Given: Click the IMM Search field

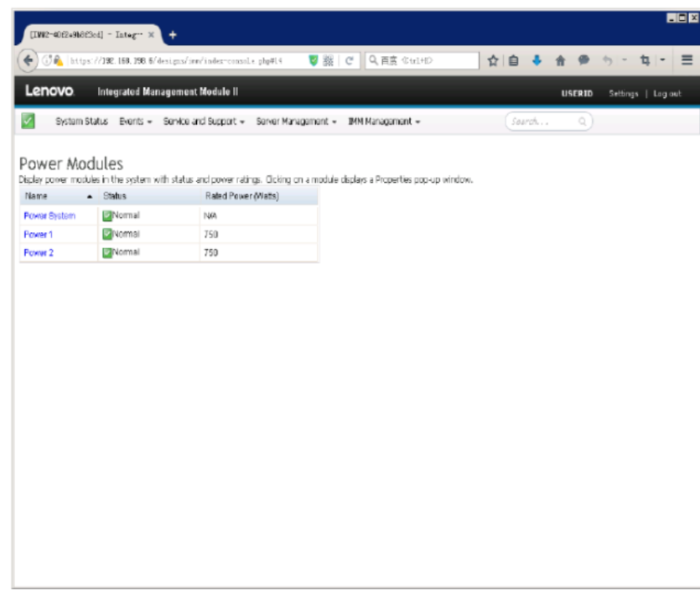Looking at the screenshot, I should [x=548, y=122].
